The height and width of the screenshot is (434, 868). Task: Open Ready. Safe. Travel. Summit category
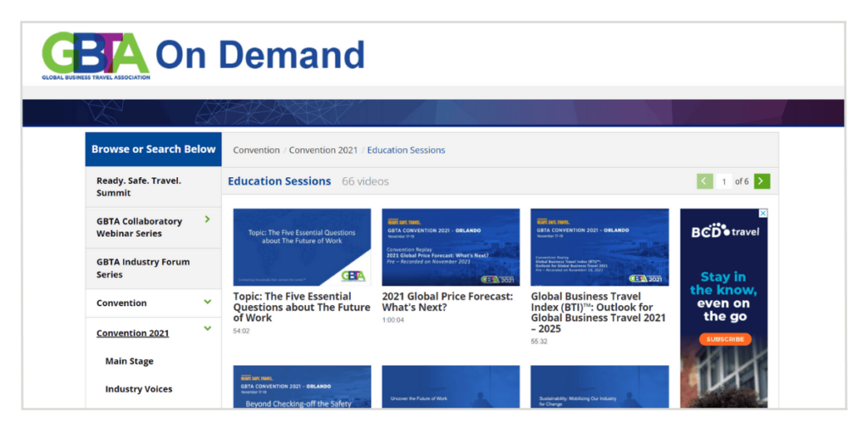tap(138, 186)
